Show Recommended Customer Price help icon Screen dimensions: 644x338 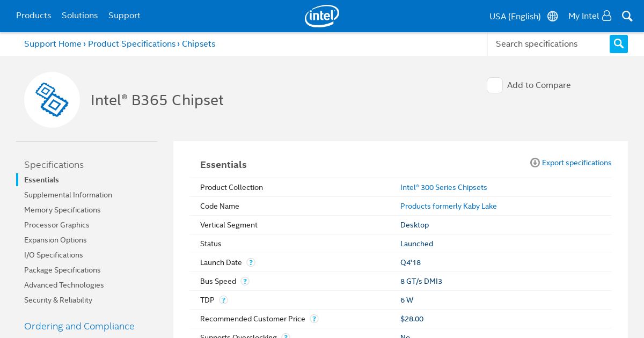point(314,319)
